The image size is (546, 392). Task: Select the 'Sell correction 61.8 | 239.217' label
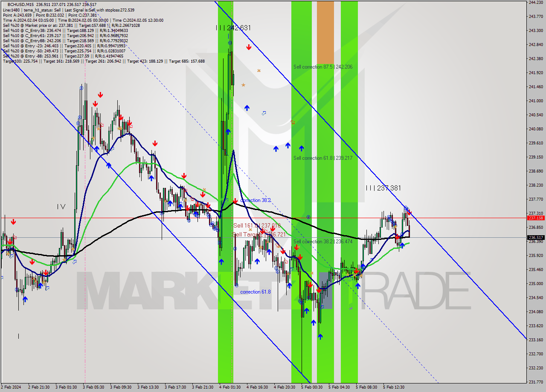click(322, 158)
